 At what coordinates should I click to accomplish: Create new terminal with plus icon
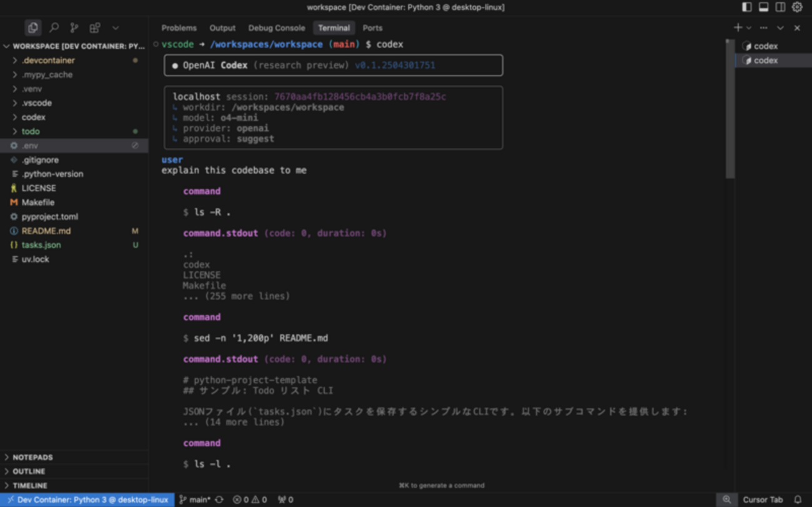click(738, 28)
